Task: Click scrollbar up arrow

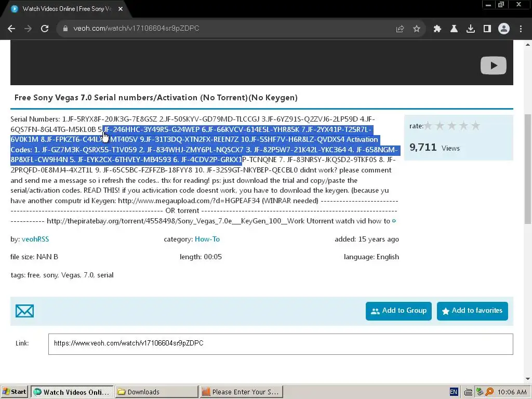Action: click(528, 45)
